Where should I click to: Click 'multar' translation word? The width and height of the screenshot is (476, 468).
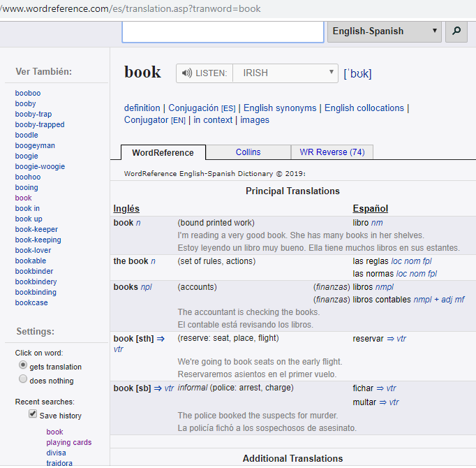(364, 402)
